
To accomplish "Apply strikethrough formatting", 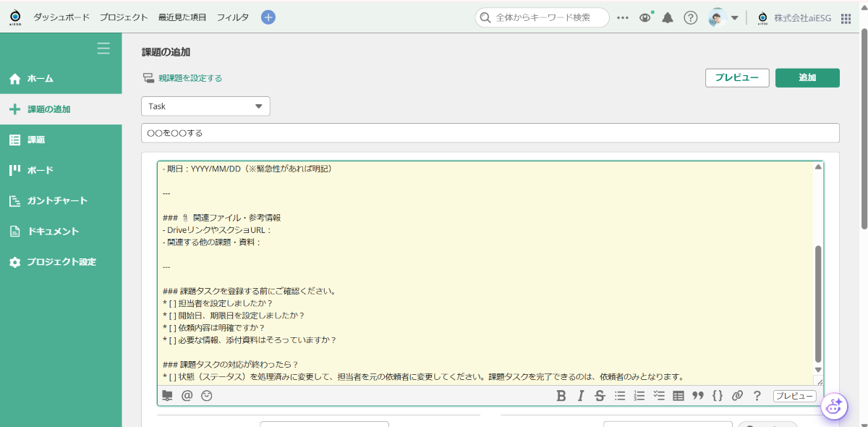I will 600,396.
